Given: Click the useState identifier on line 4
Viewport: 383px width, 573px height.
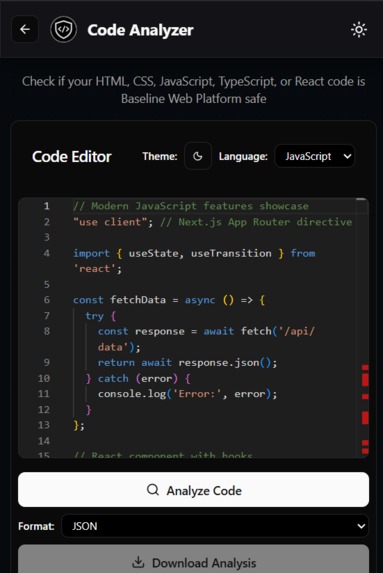Looking at the screenshot, I should tap(153, 253).
